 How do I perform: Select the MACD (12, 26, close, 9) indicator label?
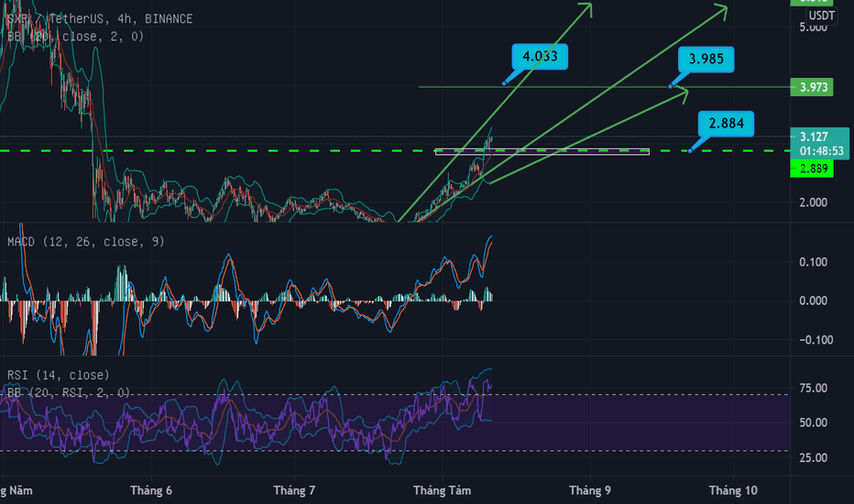[86, 241]
